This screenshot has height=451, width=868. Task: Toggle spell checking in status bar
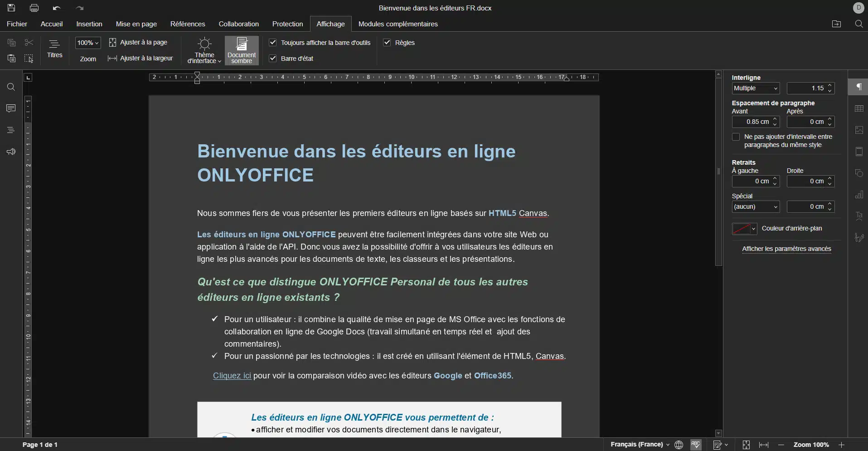[x=696, y=445]
